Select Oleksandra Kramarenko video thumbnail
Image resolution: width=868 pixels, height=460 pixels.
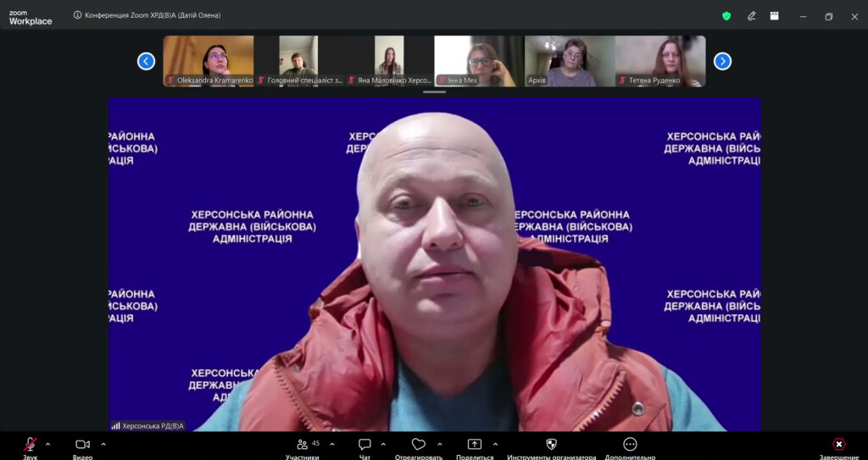209,61
